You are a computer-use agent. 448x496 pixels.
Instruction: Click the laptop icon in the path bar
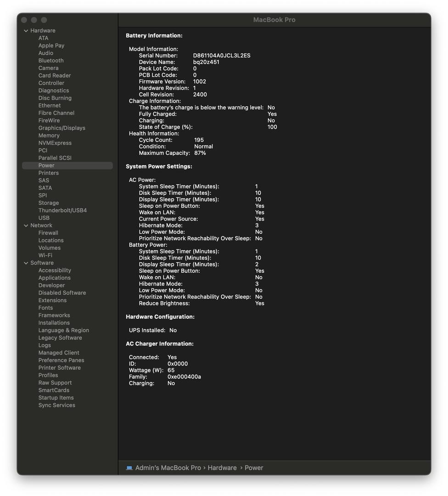(129, 468)
